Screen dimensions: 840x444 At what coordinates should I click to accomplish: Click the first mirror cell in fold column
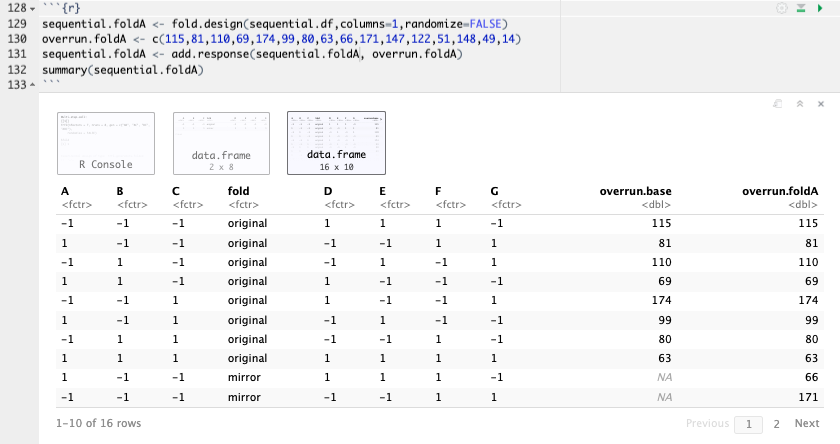pyautogui.click(x=244, y=376)
